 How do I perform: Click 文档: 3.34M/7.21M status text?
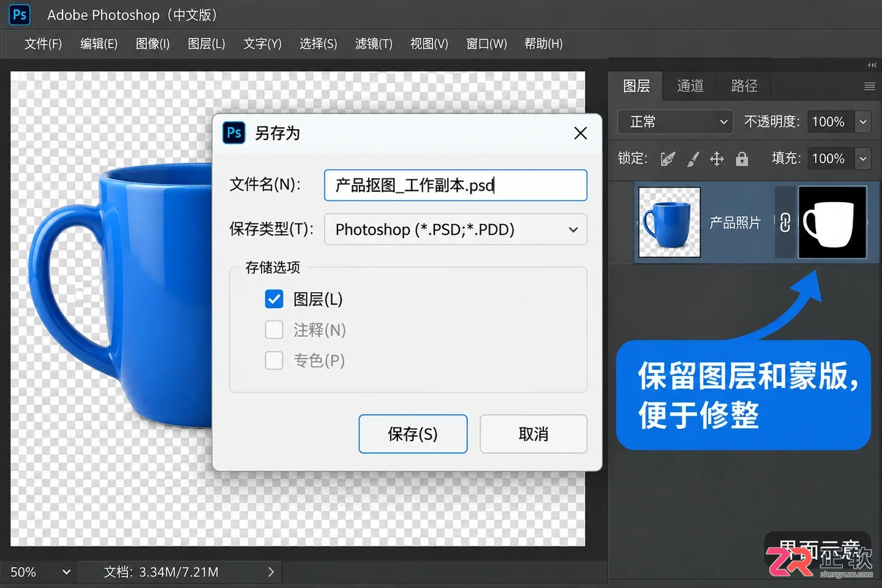[x=161, y=572]
